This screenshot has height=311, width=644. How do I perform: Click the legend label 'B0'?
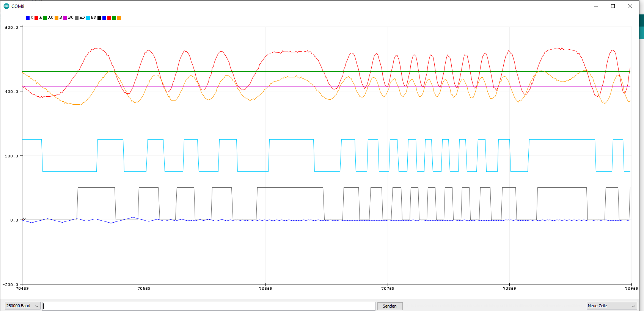[x=71, y=17]
